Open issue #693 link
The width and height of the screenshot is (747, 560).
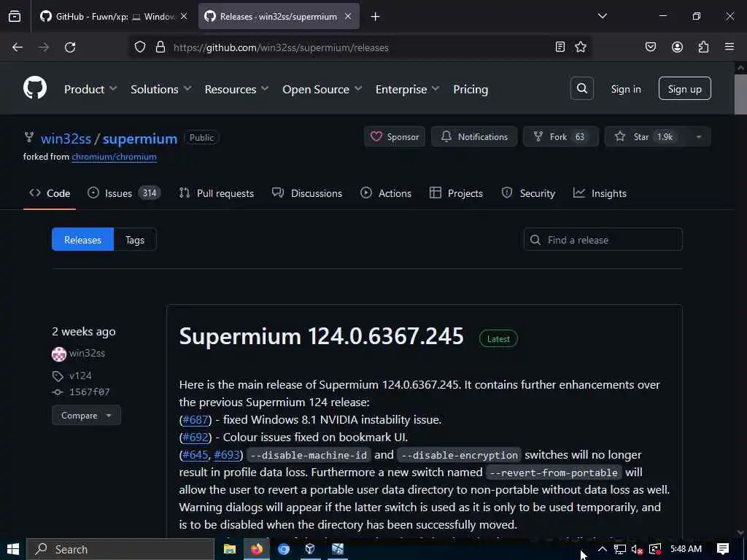click(x=227, y=455)
